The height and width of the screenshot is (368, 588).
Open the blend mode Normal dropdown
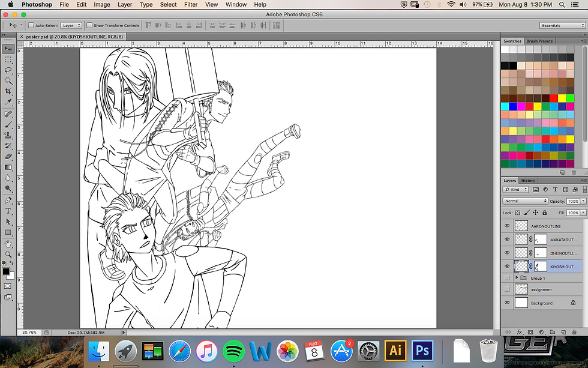[x=526, y=201]
